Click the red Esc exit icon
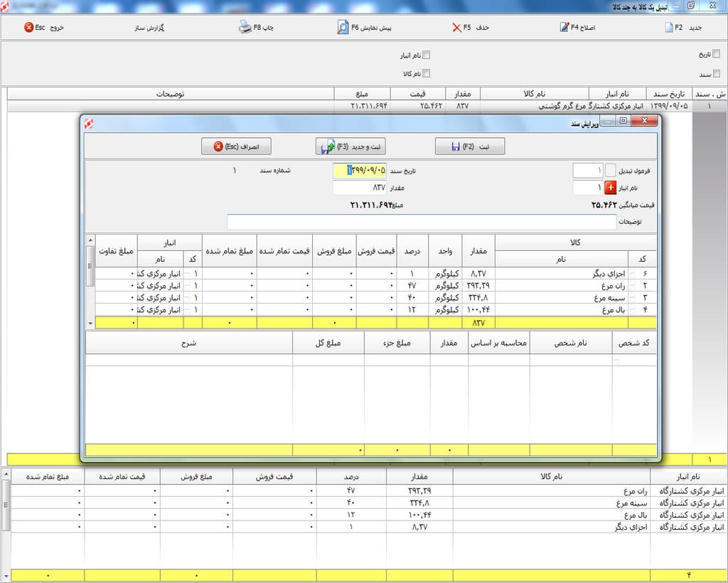 [x=28, y=28]
